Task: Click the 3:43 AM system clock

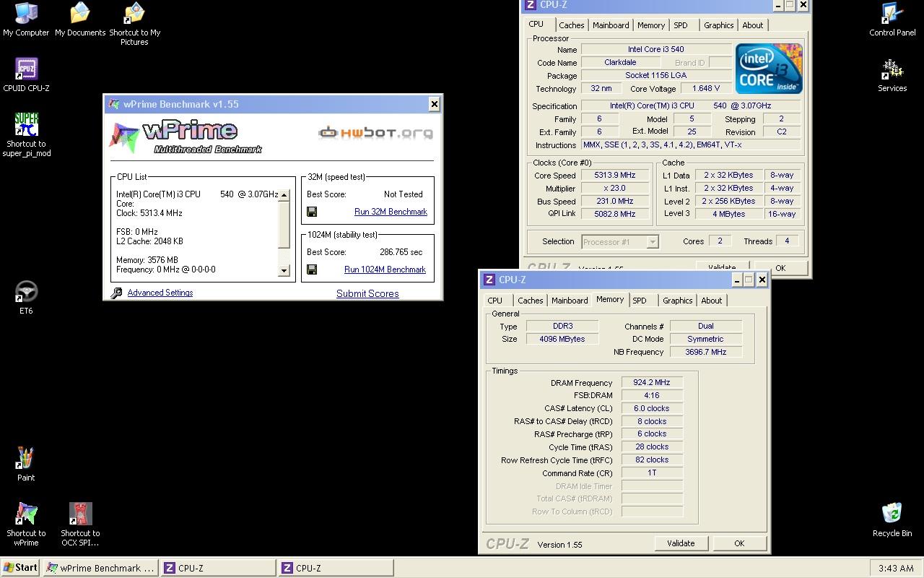Action: click(x=897, y=569)
